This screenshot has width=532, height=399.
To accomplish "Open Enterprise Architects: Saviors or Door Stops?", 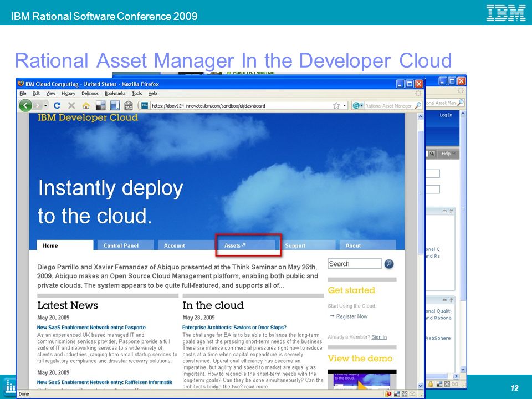I will [x=234, y=328].
